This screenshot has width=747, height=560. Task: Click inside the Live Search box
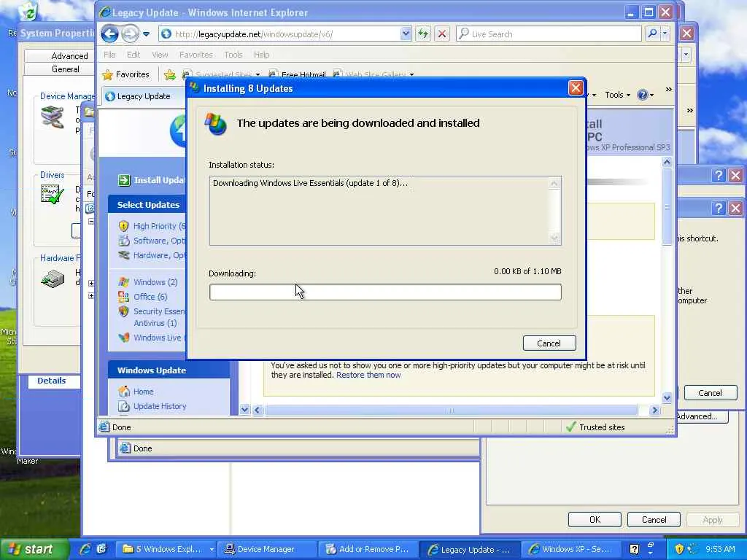549,34
